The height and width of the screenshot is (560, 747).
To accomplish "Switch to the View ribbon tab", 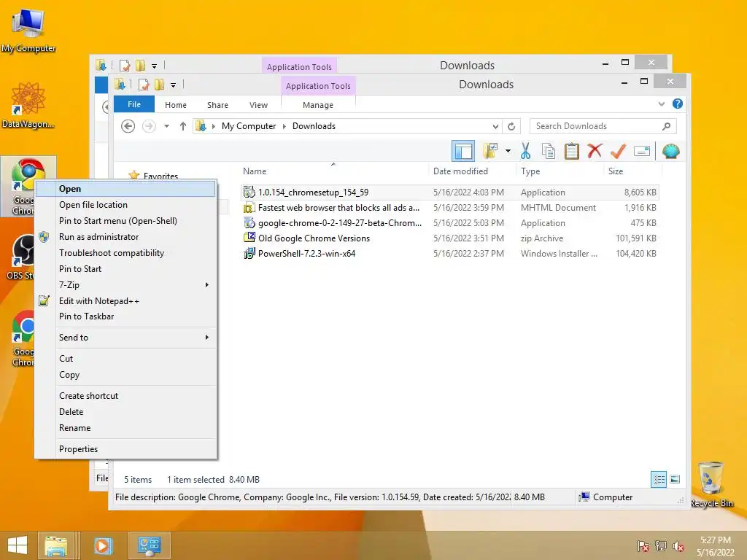I will [x=258, y=105].
